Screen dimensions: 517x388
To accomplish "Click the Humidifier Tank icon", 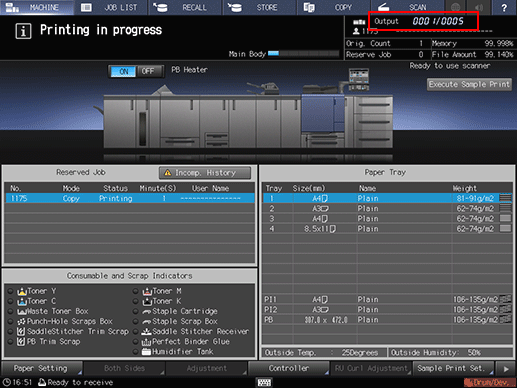I will pyautogui.click(x=146, y=352).
